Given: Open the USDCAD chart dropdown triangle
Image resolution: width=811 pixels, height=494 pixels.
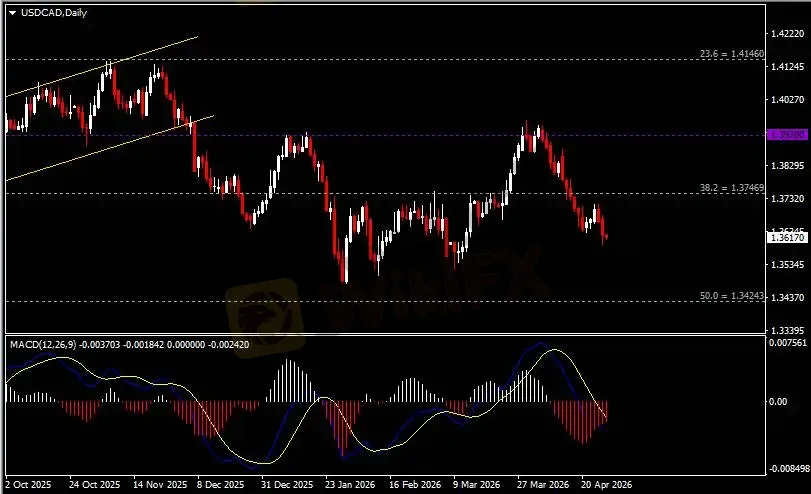Looking at the screenshot, I should pyautogui.click(x=12, y=13).
